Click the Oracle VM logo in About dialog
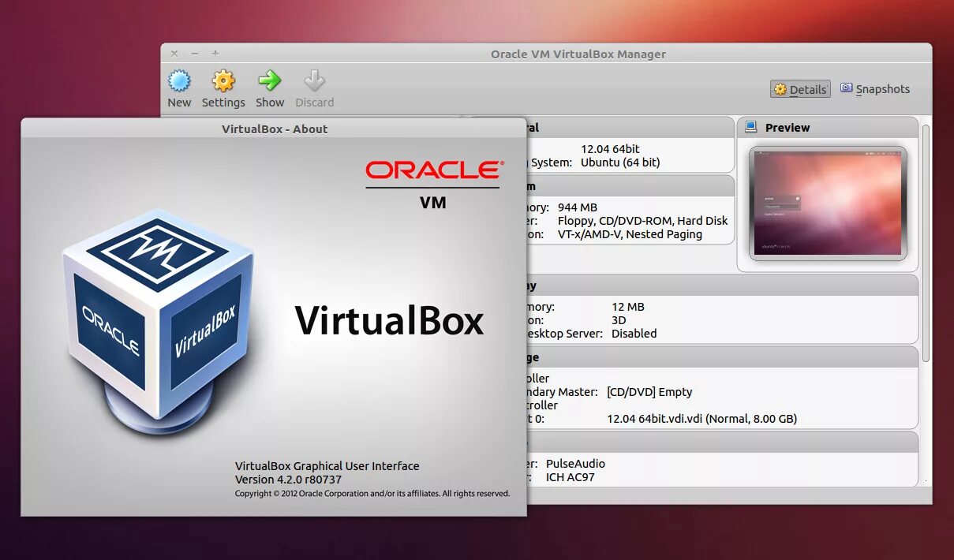Viewport: 954px width, 560px height. [x=432, y=183]
